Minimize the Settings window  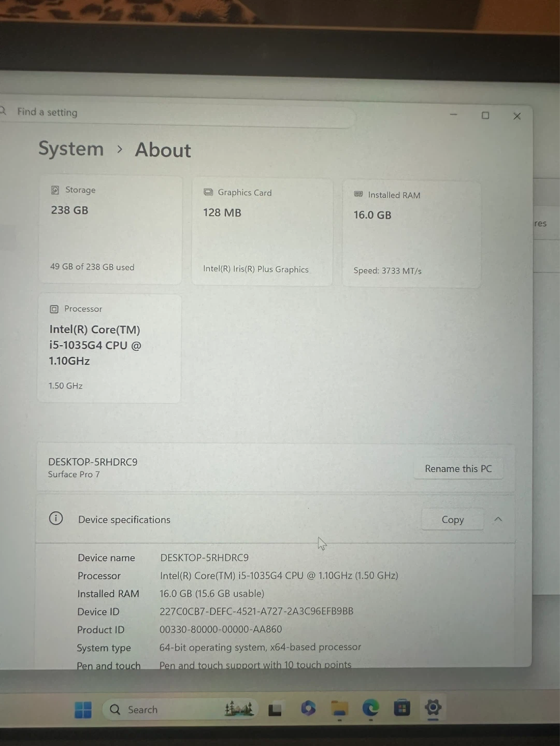[x=454, y=114]
